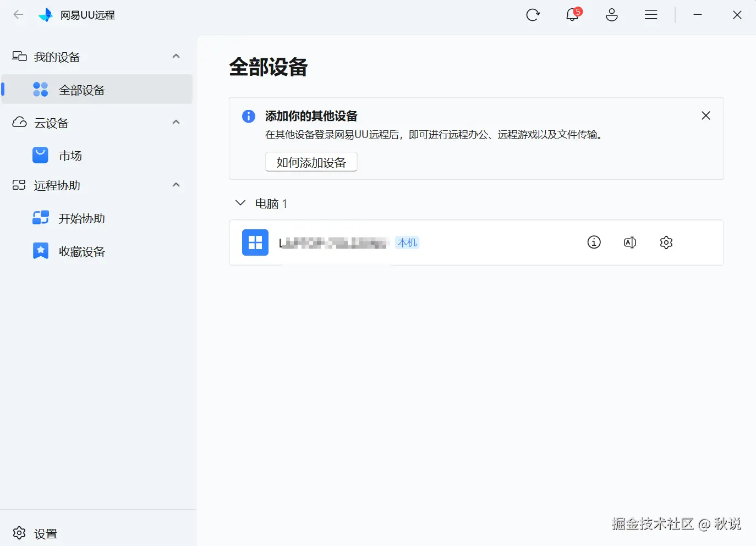Click the 远程协助 section label
Image resolution: width=756 pixels, height=546 pixels.
[x=57, y=185]
